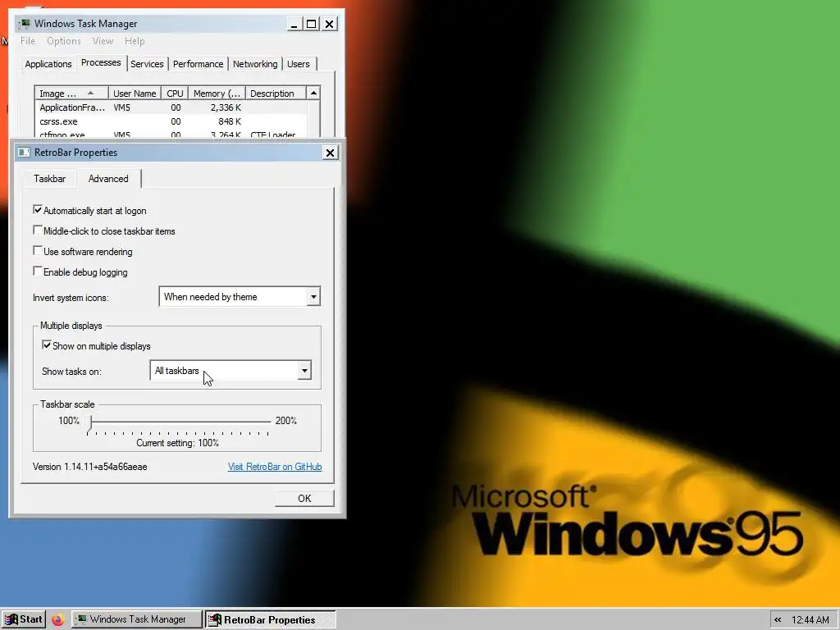This screenshot has width=840, height=630.
Task: Enable Middle-click to close taskbar items
Action: [x=38, y=230]
